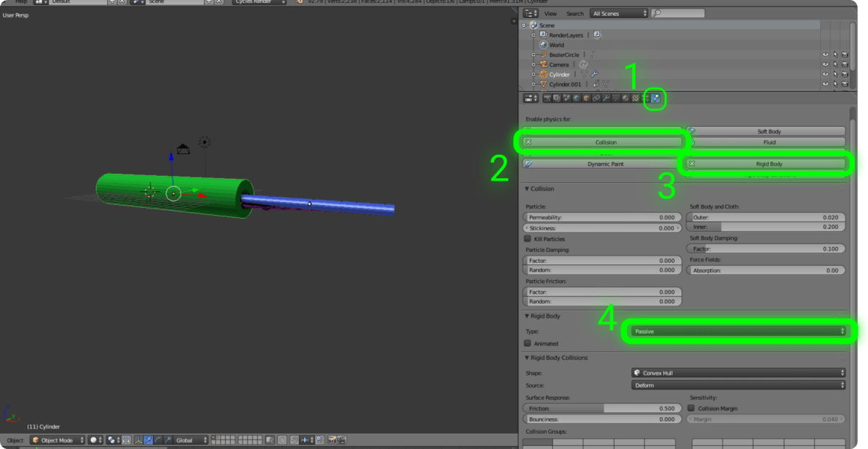Toggle proportional editing circle icon

pyautogui.click(x=282, y=440)
